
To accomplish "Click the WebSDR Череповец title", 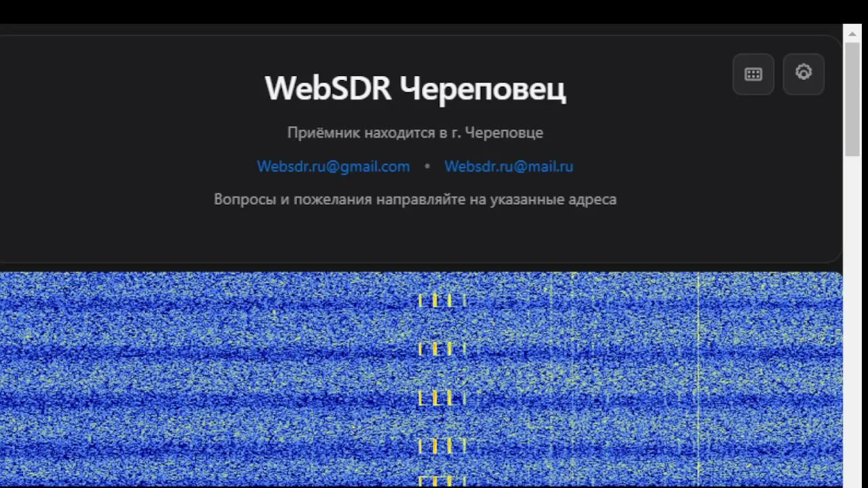I will pos(415,88).
